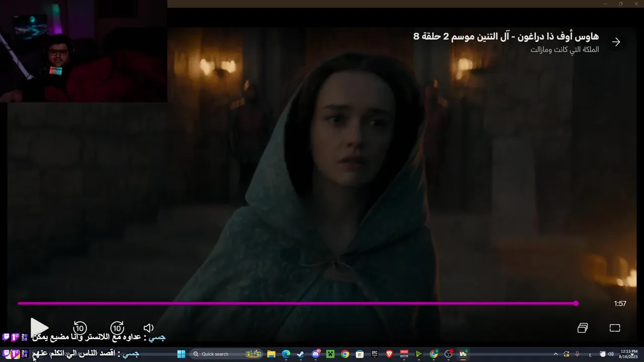
Task: Open Microsoft Store from the taskbar
Action: [360, 354]
